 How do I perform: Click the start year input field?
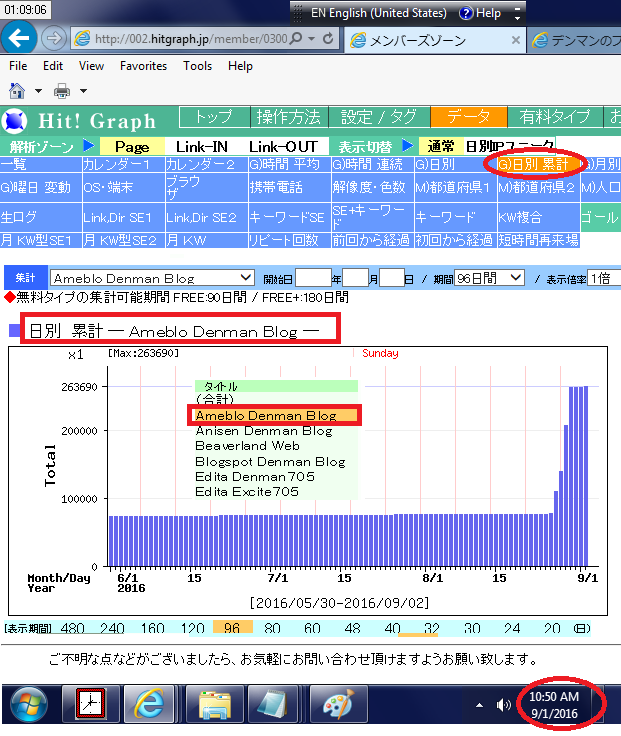click(313, 278)
